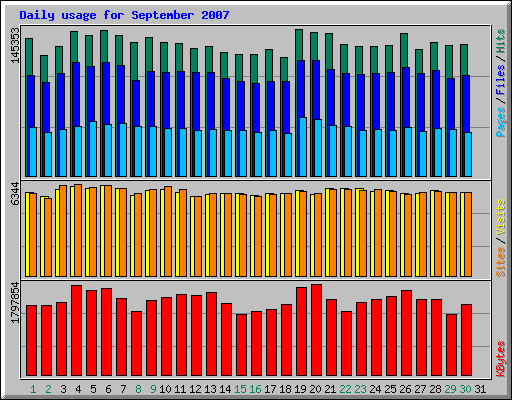The image size is (512, 400).
Task: Click the 'Sites' legend label
Action: pos(501,262)
